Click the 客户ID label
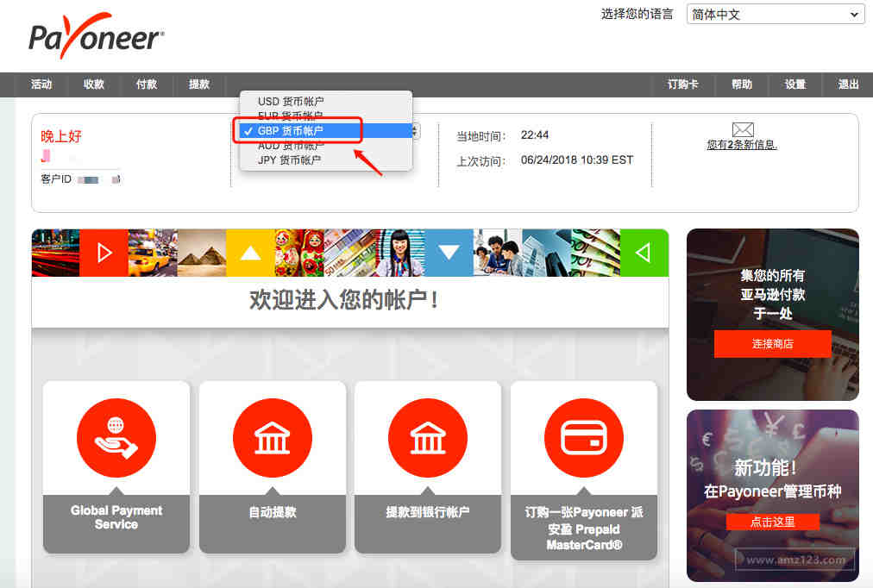The width and height of the screenshot is (873, 588). 56,179
